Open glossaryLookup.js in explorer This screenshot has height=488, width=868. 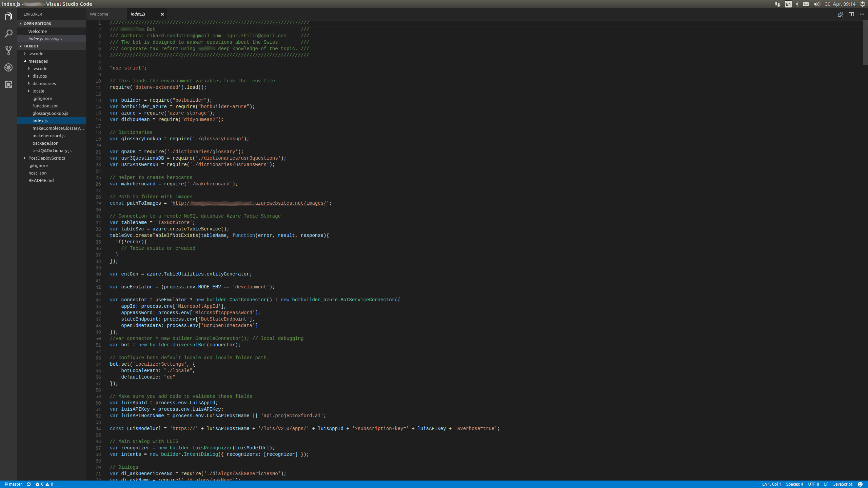[x=50, y=113]
